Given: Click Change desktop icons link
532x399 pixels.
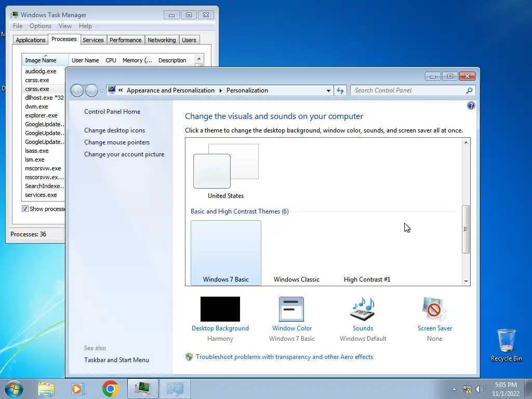Looking at the screenshot, I should 115,130.
